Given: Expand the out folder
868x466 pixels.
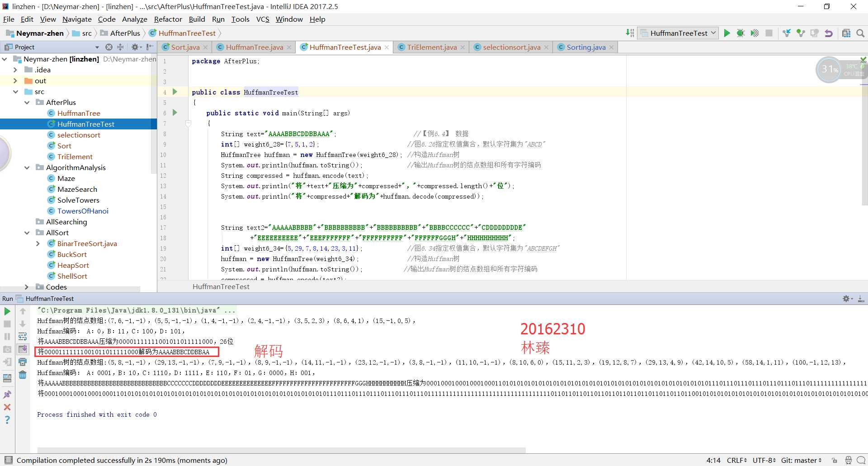Looking at the screenshot, I should point(15,81).
